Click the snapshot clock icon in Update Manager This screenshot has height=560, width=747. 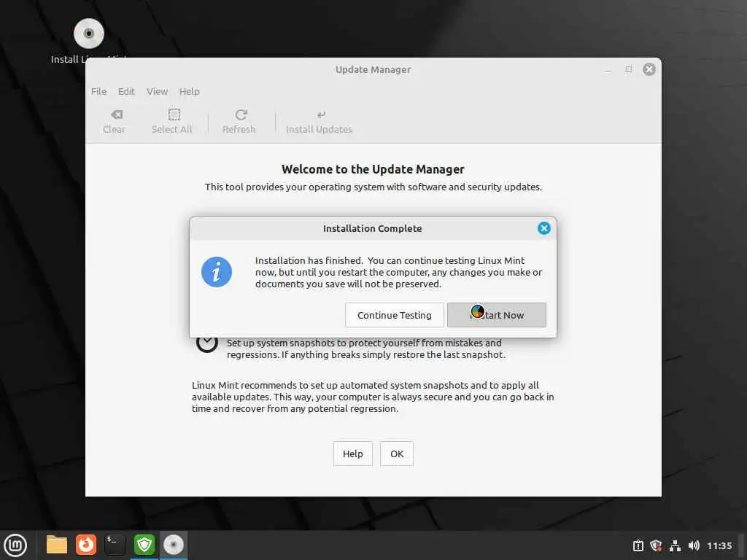click(206, 343)
